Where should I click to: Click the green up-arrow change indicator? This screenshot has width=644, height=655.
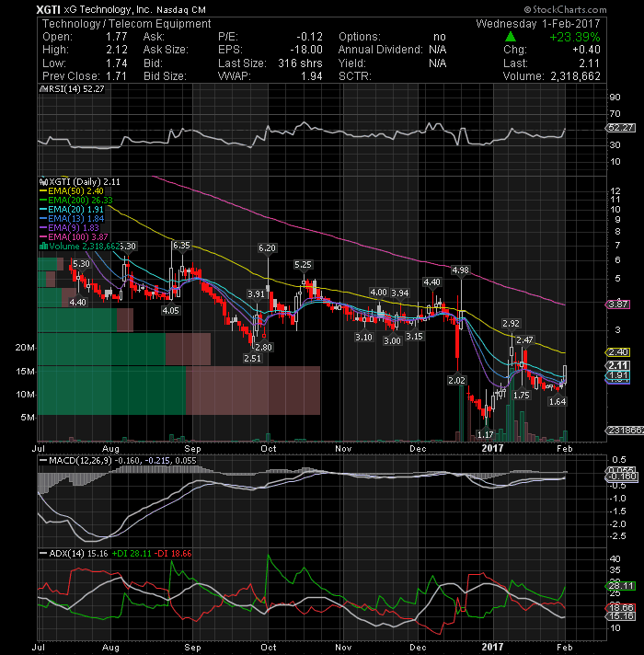tap(511, 37)
